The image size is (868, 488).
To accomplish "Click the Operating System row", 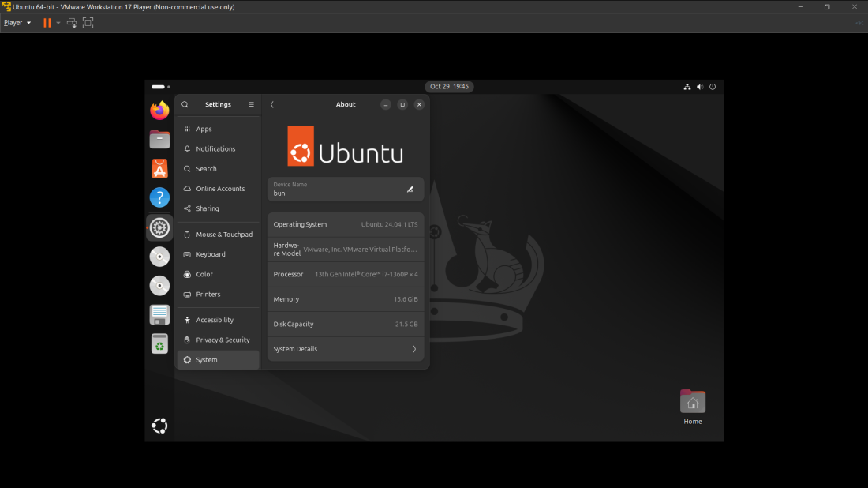I will point(346,224).
